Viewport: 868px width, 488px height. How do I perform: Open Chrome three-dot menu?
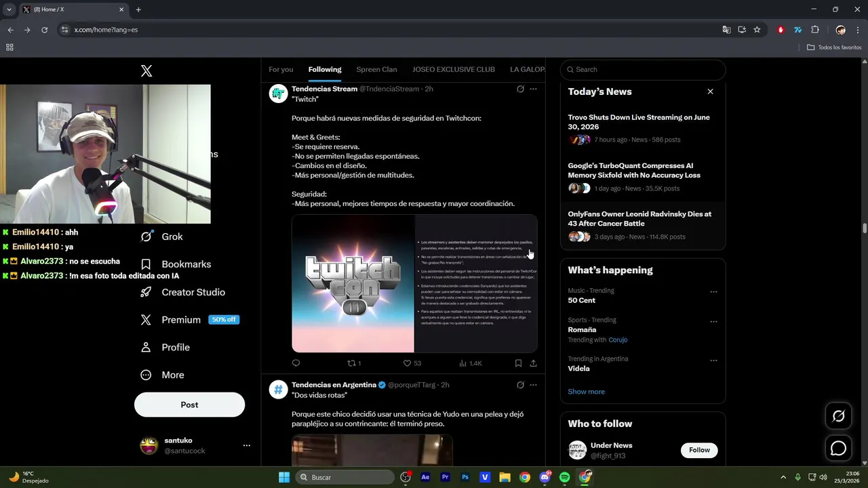coord(859,30)
